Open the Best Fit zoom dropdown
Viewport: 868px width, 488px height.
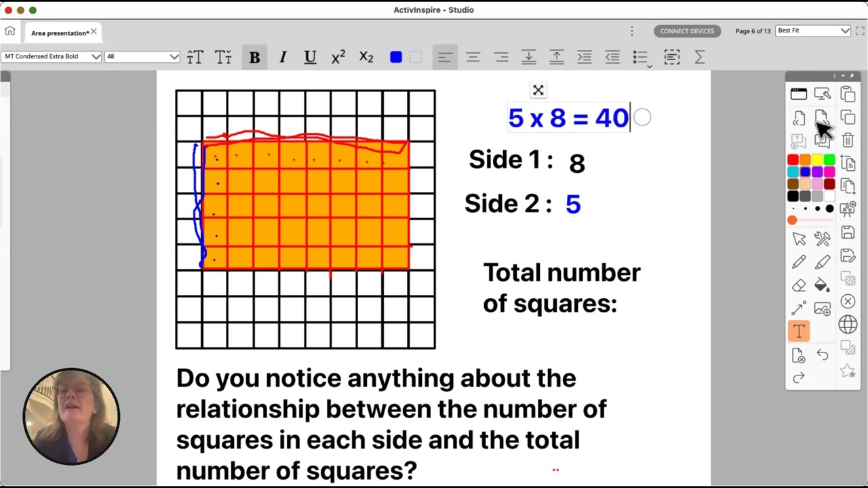813,30
